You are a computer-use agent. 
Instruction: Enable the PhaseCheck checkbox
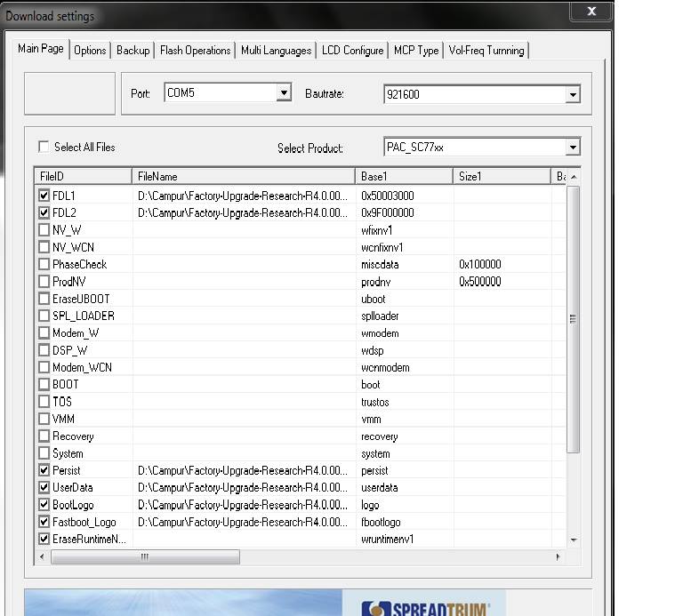click(44, 264)
